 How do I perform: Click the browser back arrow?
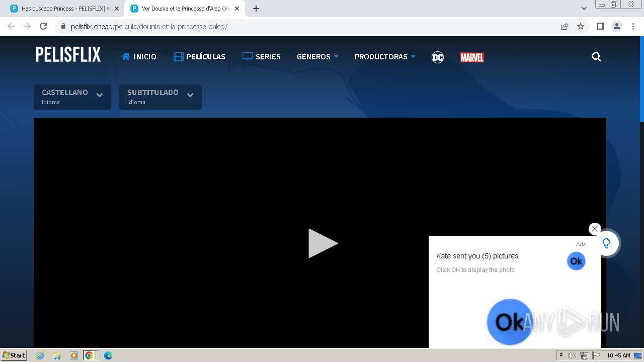click(11, 26)
